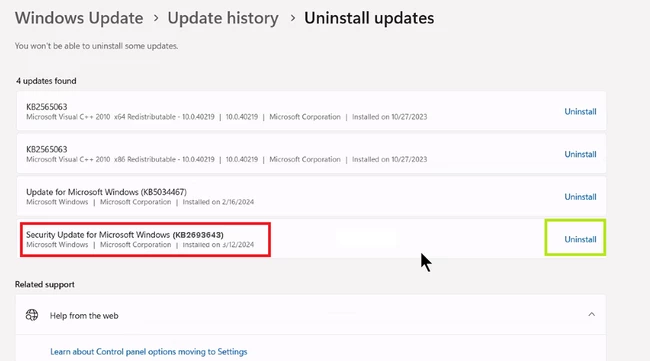
Task: Select the first KB2565063 title, x64 entry
Action: click(x=47, y=107)
